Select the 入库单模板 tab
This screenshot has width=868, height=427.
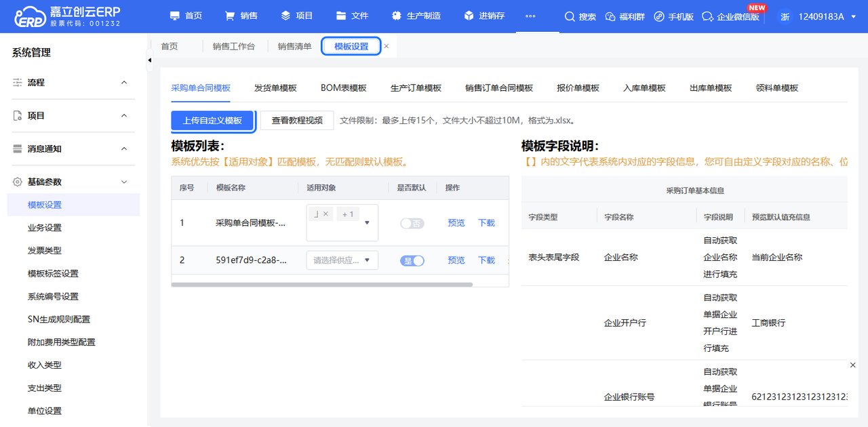644,88
